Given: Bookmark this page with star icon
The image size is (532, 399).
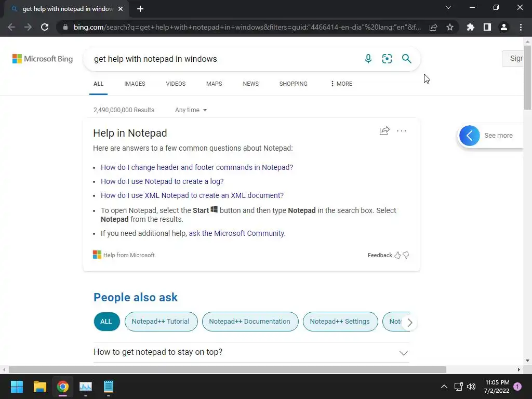Looking at the screenshot, I should [x=450, y=27].
